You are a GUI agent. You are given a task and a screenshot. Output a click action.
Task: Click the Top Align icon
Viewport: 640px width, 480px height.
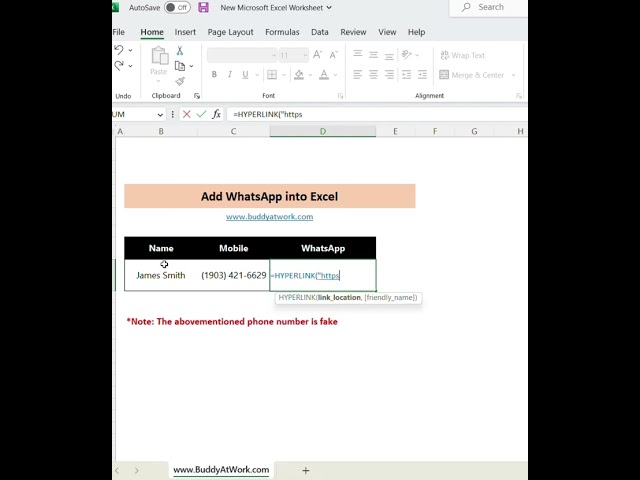[x=358, y=54]
